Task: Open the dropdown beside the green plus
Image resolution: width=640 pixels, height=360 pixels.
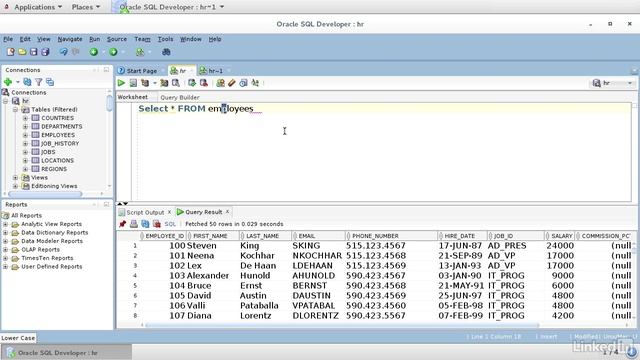Action: (x=18, y=82)
